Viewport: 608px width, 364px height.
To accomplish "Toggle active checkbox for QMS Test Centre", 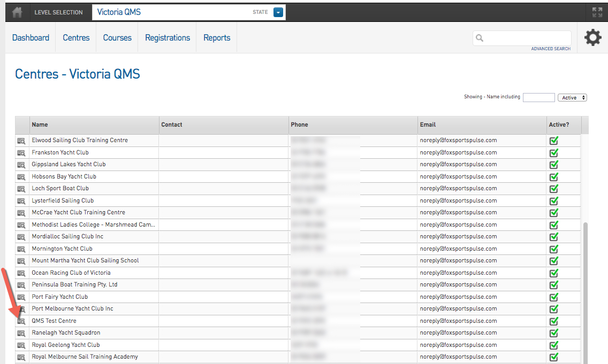I will 554,321.
